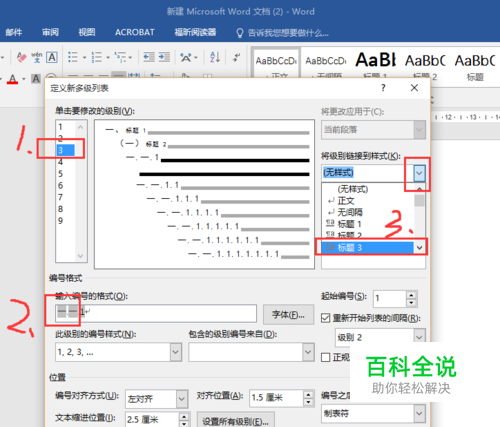Viewport: 500px width, 427px height.
Task: Click the dialog help question mark
Action: coord(383,88)
